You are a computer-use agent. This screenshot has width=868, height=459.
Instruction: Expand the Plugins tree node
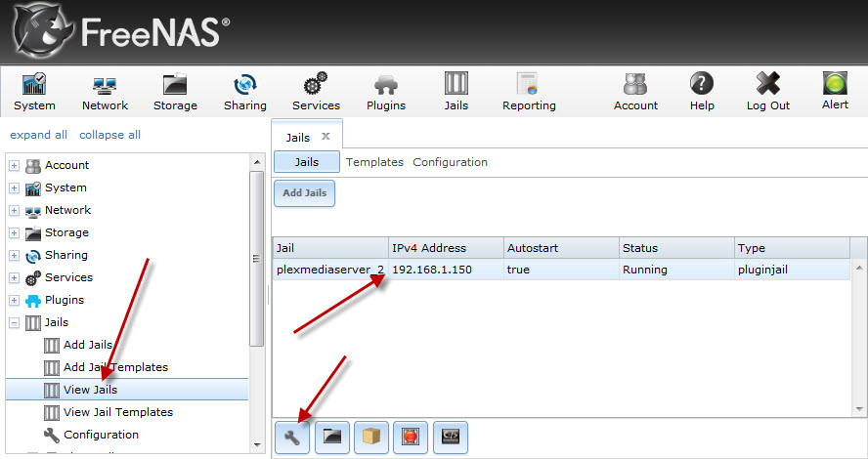[x=15, y=300]
